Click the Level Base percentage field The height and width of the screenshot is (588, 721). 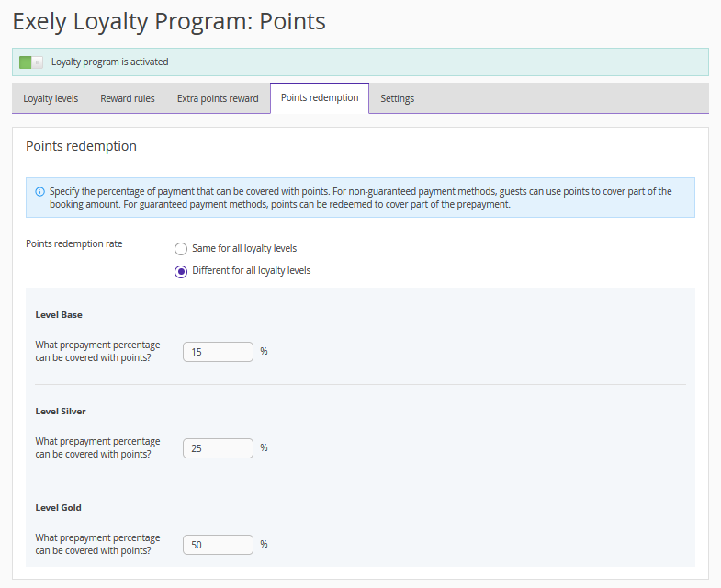218,352
